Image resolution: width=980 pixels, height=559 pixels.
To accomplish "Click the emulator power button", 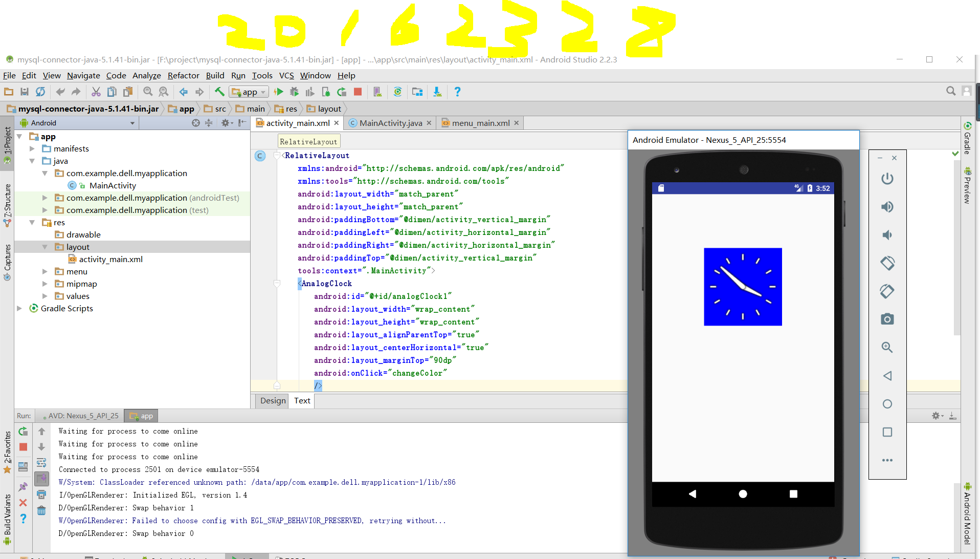I will (887, 179).
